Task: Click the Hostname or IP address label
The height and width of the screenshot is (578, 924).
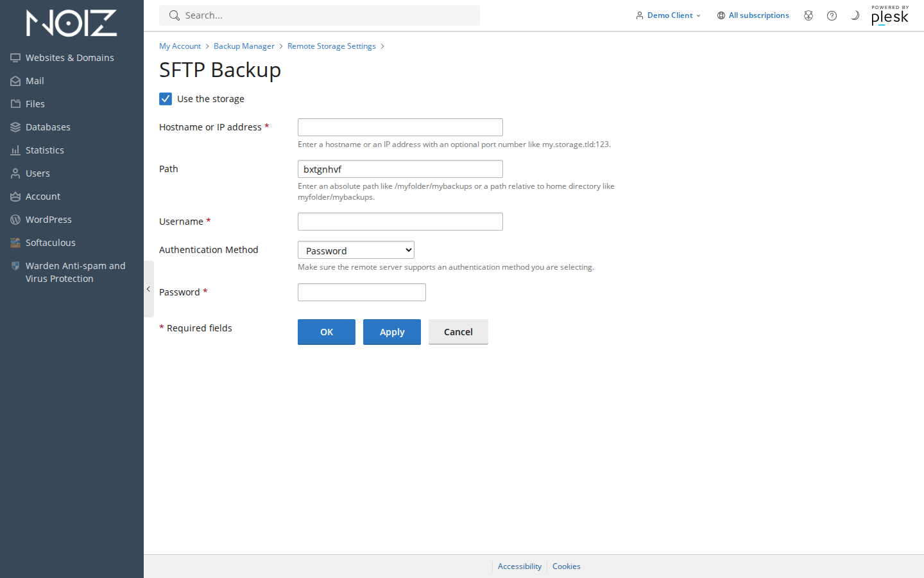Action: pos(210,127)
